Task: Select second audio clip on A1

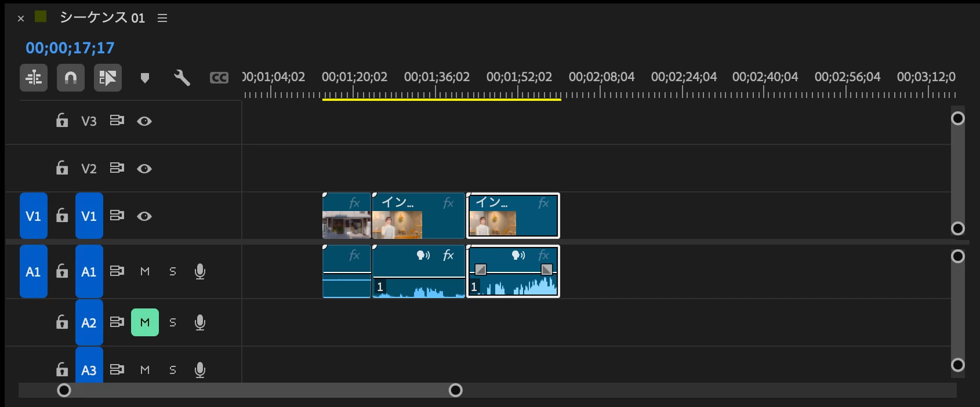Action: 419,271
